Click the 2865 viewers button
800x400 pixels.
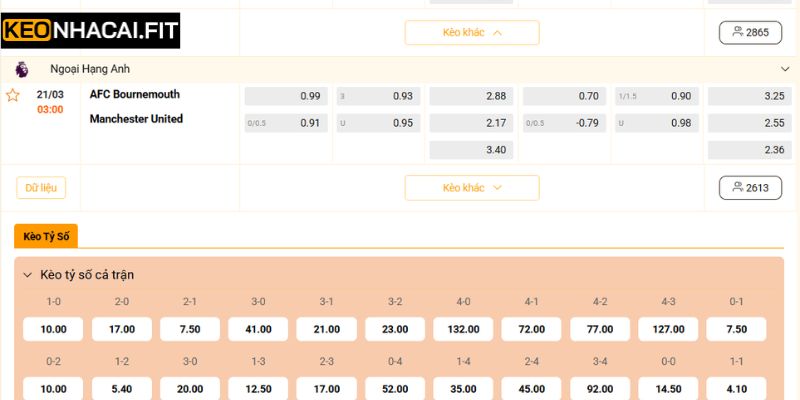pyautogui.click(x=751, y=33)
